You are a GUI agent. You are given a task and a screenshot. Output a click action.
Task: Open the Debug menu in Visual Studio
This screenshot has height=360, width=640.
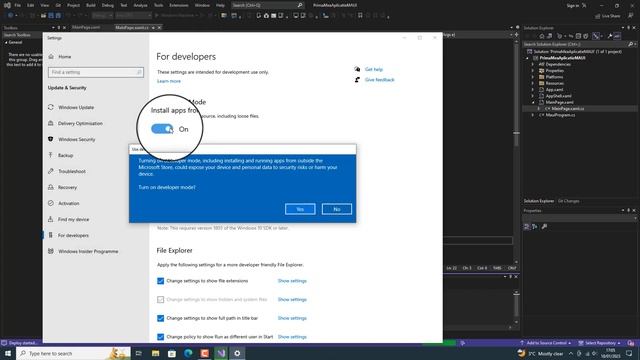(108, 5)
